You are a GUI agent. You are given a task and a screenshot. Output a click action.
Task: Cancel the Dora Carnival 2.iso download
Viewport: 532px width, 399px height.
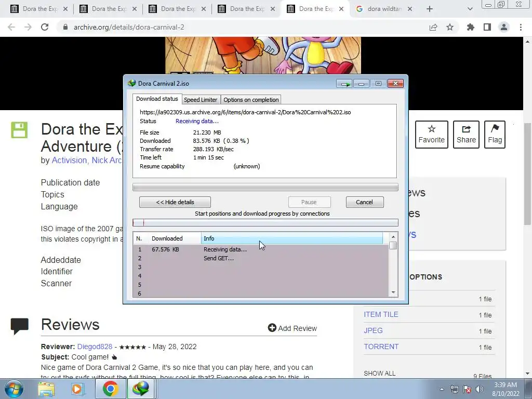pyautogui.click(x=364, y=202)
